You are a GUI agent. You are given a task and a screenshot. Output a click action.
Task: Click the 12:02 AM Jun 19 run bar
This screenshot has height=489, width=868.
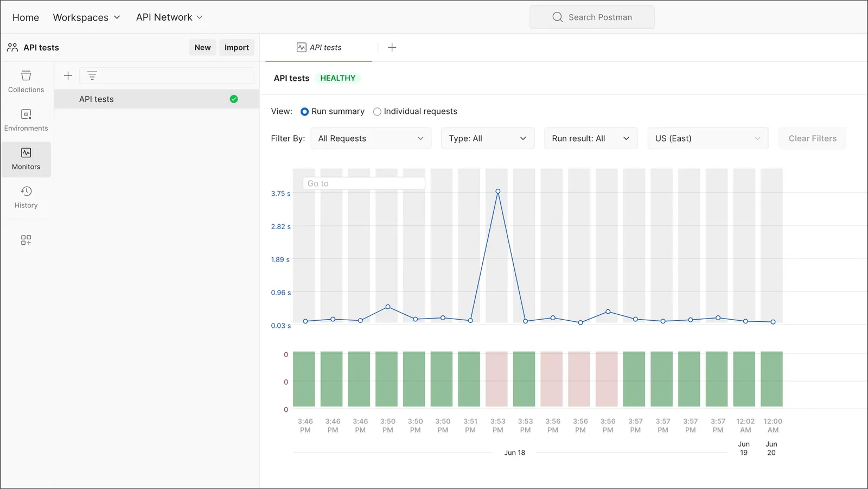click(x=744, y=379)
